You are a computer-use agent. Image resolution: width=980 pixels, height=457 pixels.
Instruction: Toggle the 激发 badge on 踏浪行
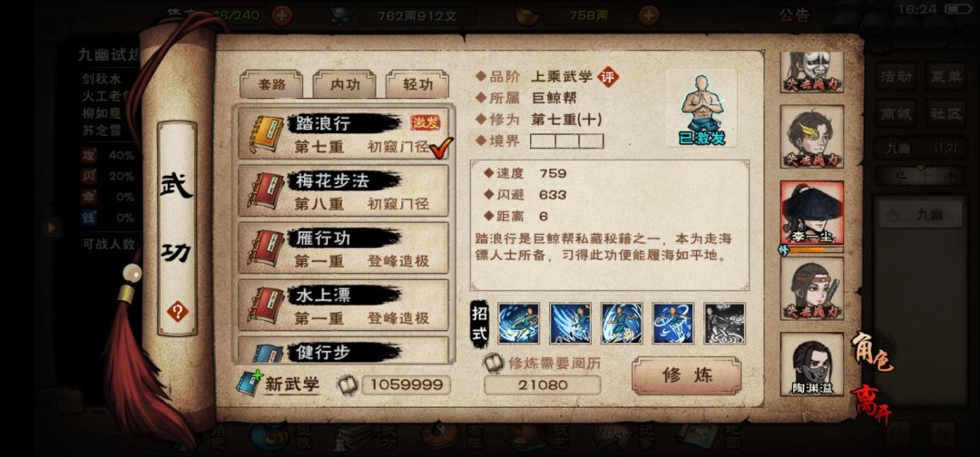(426, 122)
